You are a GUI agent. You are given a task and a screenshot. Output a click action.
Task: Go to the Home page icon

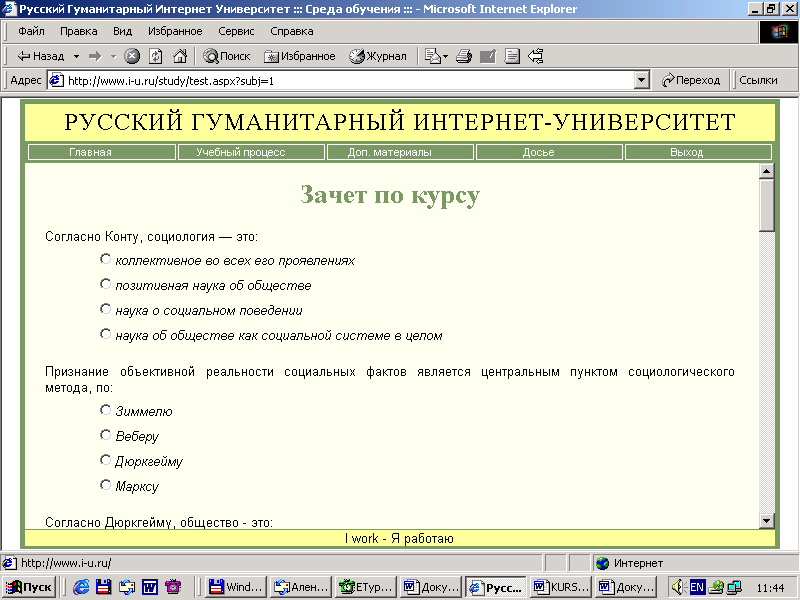click(x=180, y=56)
